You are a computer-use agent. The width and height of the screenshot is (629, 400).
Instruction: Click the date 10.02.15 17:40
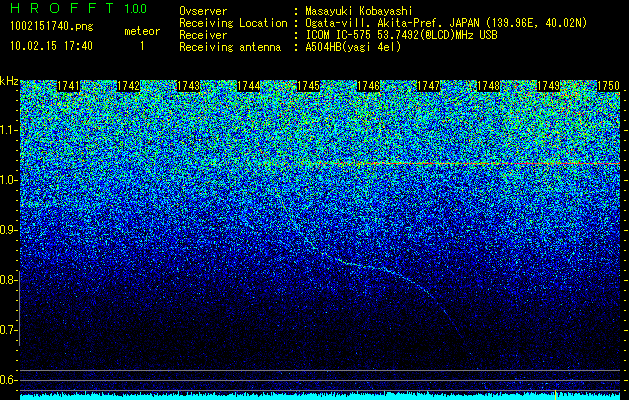51,46
